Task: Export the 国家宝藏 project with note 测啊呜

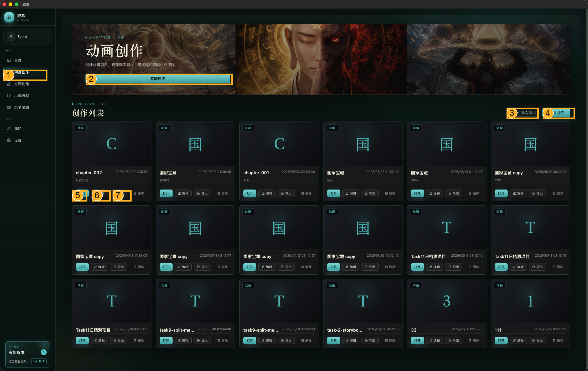Action: pos(202,193)
